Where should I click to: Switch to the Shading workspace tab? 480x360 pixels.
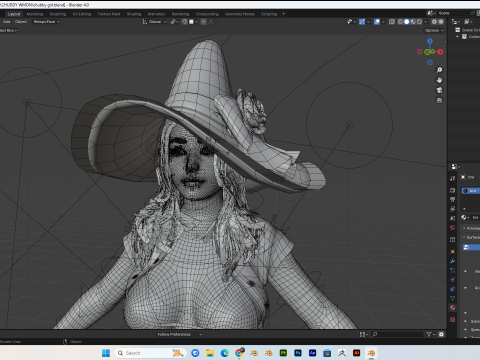[x=134, y=14]
